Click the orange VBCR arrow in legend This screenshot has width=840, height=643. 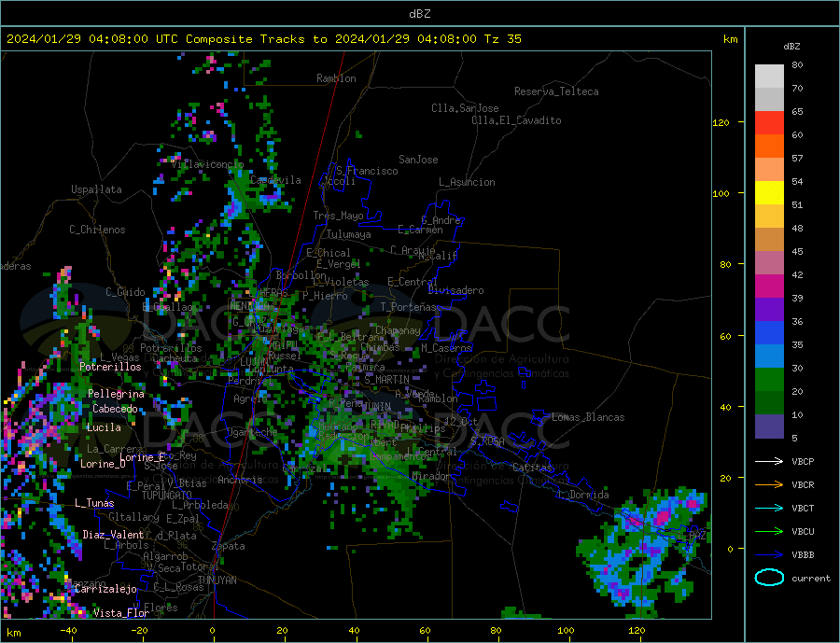pos(769,485)
